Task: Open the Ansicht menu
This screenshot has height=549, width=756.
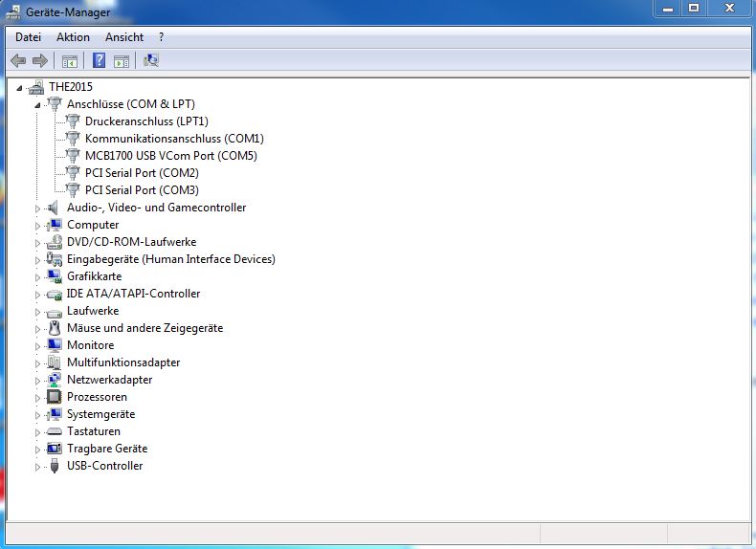Action: 124,37
